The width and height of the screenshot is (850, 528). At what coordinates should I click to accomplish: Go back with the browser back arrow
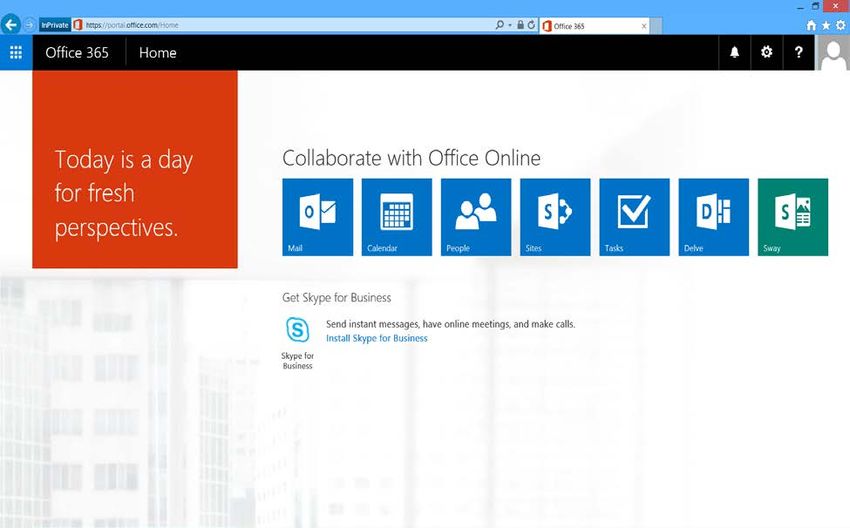pos(11,24)
